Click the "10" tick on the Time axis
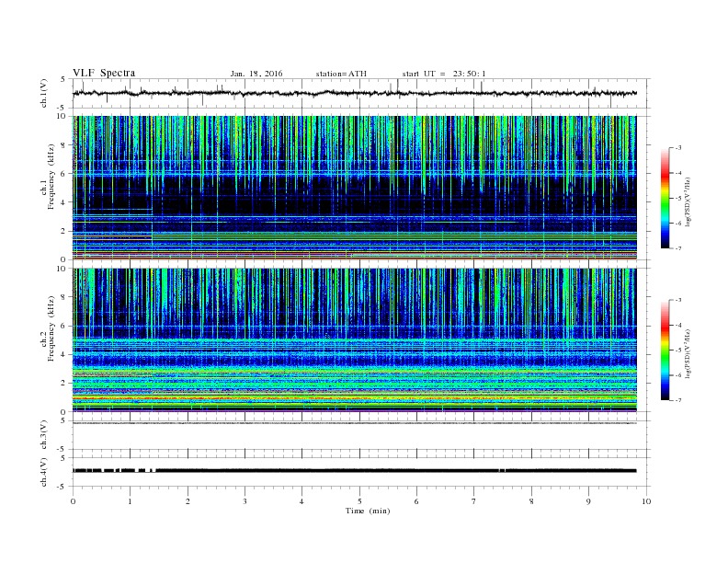The image size is (728, 563). click(x=646, y=501)
